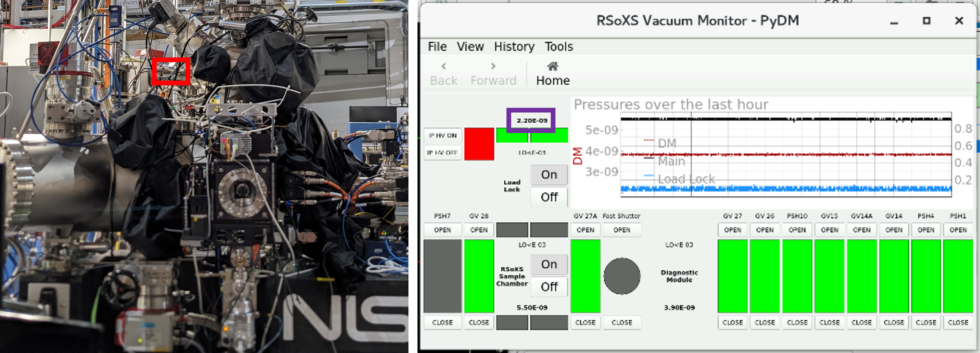Click the Load Lock legend entry in the plot

coord(680,179)
